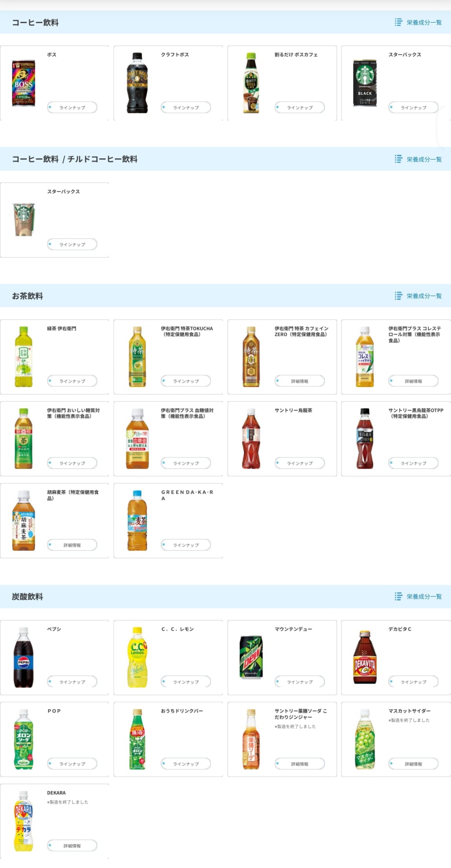Click the chilled Starbucks cup image
The image size is (451, 868).
point(24,220)
